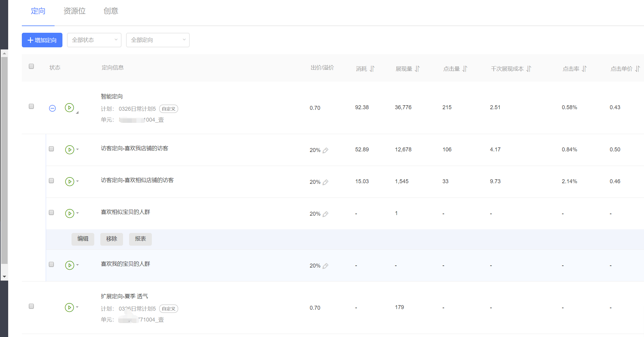The width and height of the screenshot is (644, 337).
Task: Check the 喜欢相似宝贝的人群 checkbox
Action: 51,212
